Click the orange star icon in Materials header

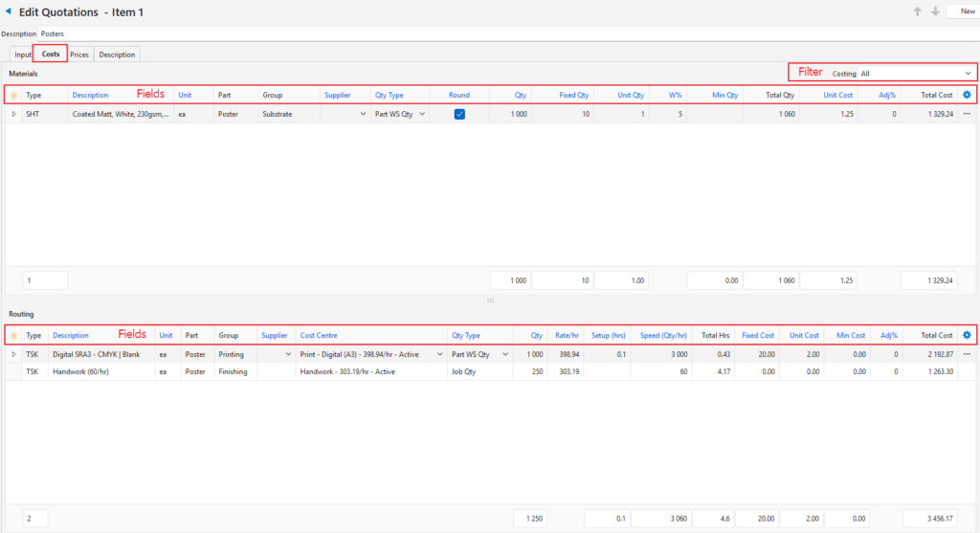pyautogui.click(x=13, y=95)
